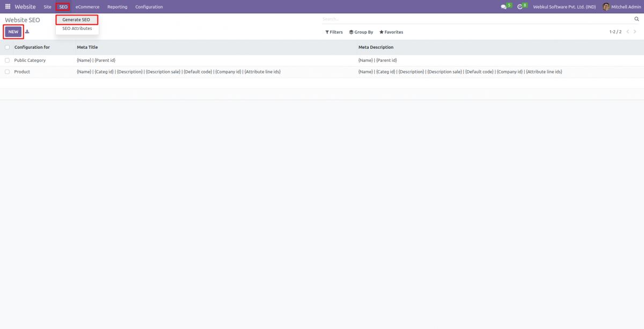644x329 pixels.
Task: Open the apps grid menu
Action: tap(8, 6)
